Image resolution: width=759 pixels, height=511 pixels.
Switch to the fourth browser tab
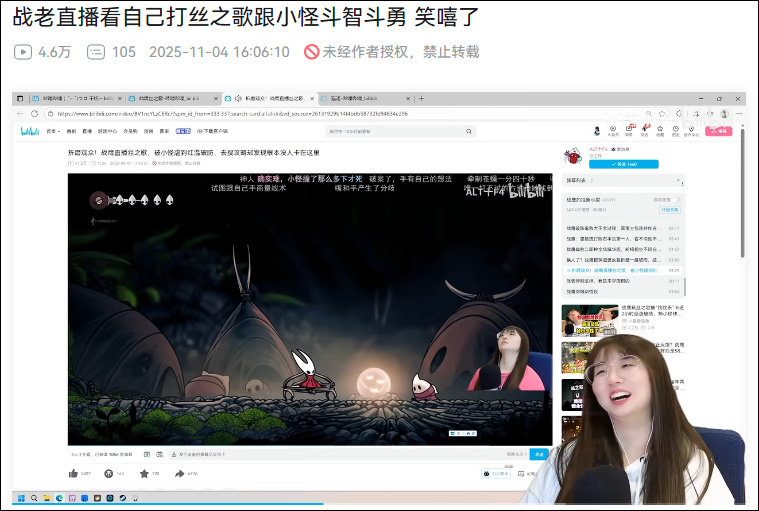click(x=366, y=98)
